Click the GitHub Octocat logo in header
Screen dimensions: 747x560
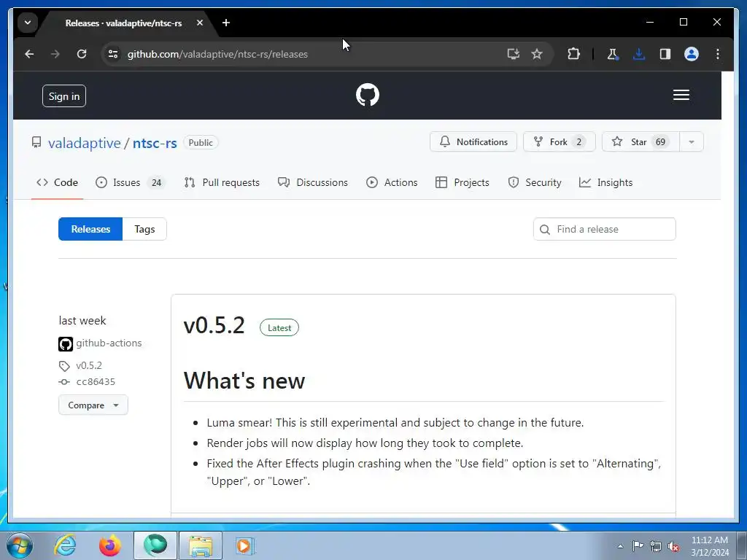pos(368,95)
